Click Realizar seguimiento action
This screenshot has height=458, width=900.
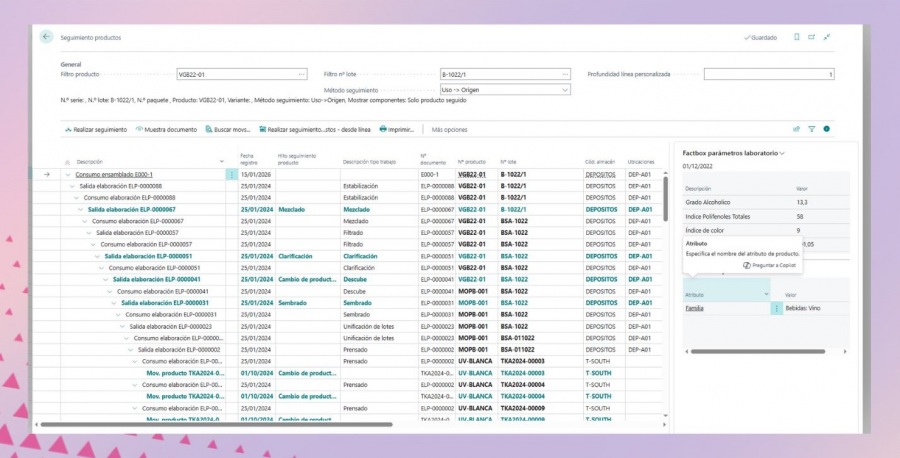[x=95, y=129]
